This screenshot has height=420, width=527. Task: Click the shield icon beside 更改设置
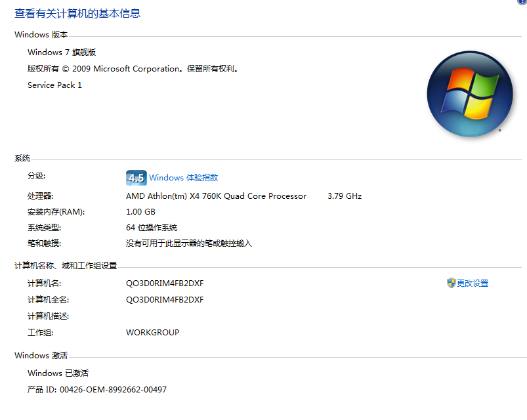[451, 283]
